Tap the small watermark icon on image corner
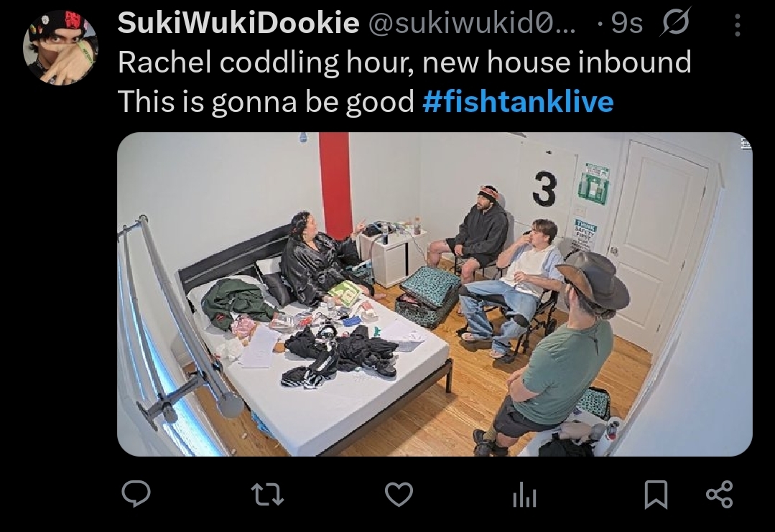This screenshot has height=532, width=775. [x=746, y=144]
